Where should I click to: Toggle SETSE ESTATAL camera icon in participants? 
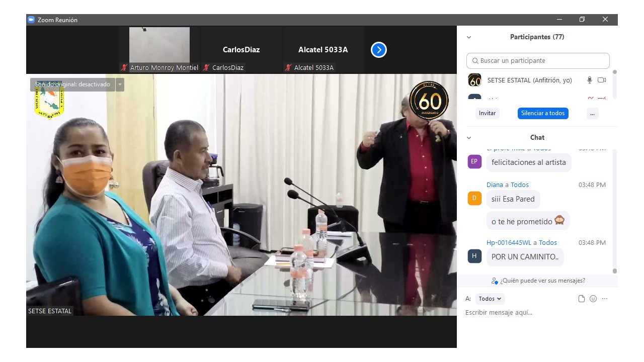(602, 80)
